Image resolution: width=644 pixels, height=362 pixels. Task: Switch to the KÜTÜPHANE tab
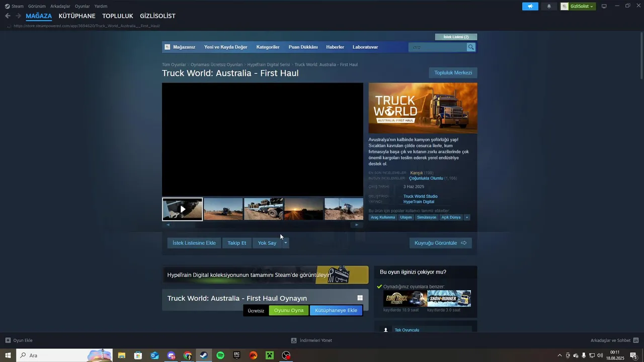point(77,16)
